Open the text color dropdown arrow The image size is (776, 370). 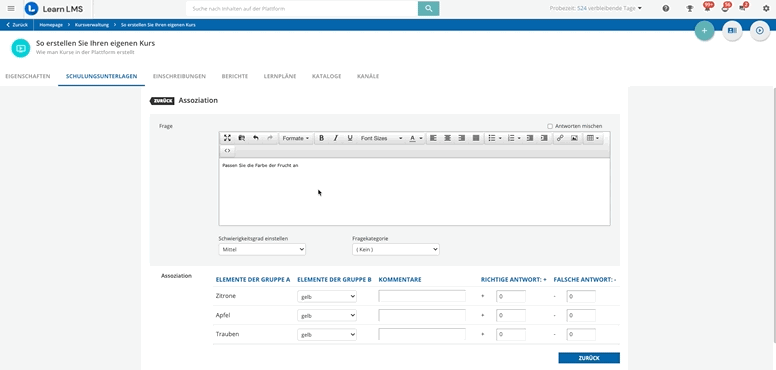coord(421,138)
